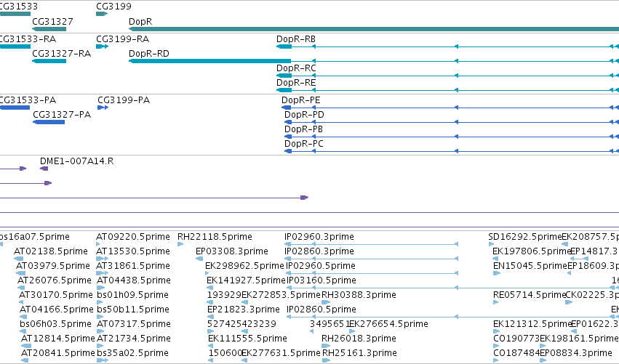Select the CG31533-PA protein label
619x364 pixels.
click(28, 100)
